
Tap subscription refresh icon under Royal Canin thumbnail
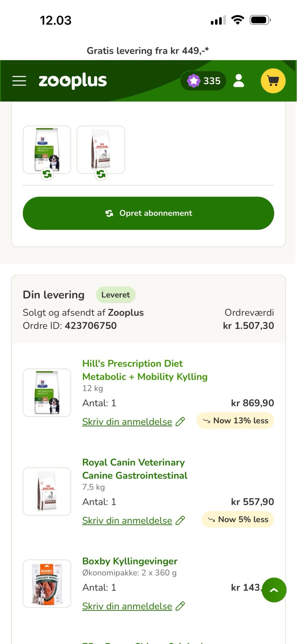coord(101,174)
